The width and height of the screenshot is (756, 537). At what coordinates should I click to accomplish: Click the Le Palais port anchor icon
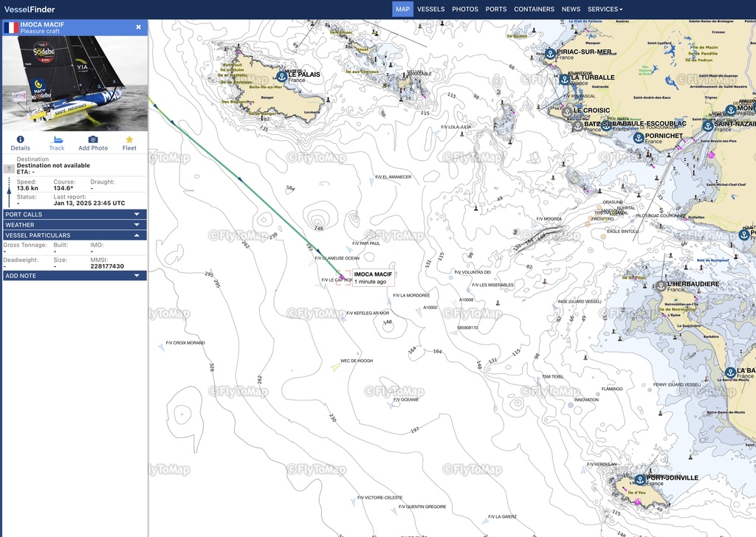pos(281,76)
